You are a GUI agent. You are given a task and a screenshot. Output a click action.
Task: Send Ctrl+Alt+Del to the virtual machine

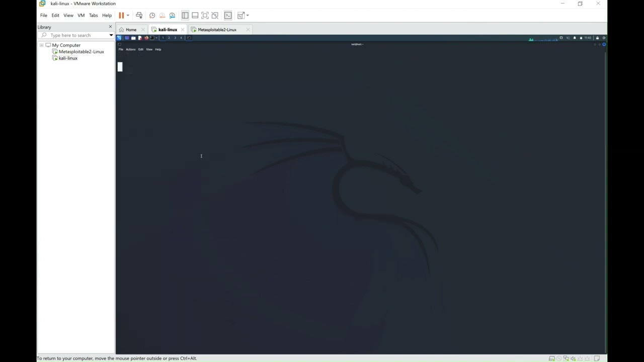coord(139,16)
